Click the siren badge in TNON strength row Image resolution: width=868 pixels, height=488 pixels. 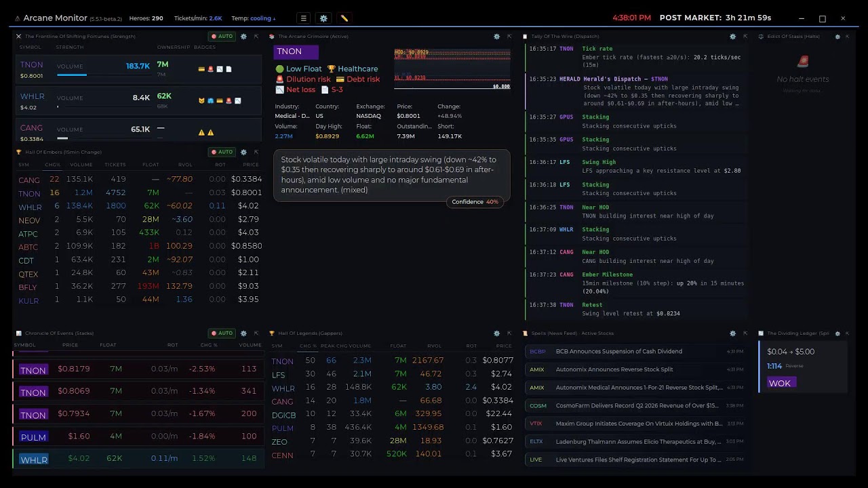coord(210,69)
